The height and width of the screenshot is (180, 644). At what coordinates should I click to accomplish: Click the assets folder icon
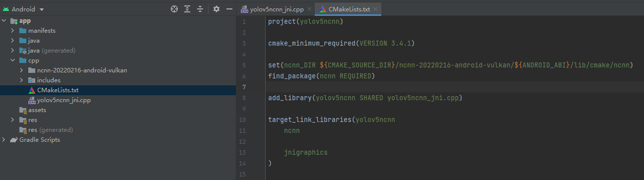coord(23,110)
